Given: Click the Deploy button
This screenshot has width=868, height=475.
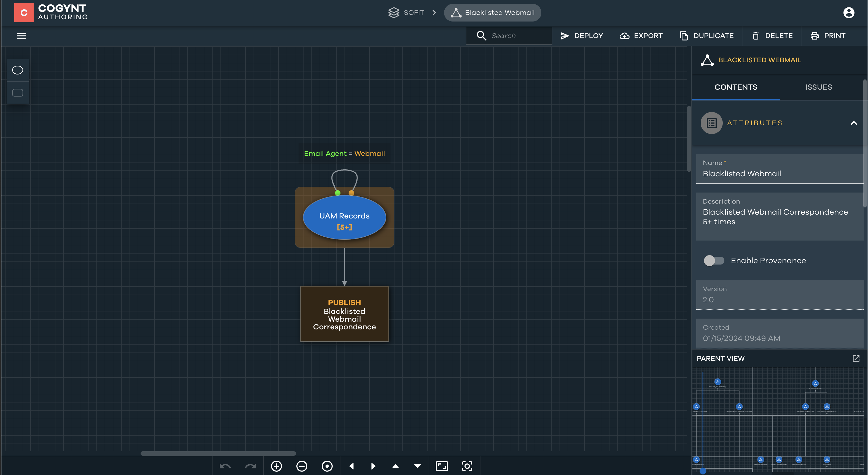Looking at the screenshot, I should 582,36.
